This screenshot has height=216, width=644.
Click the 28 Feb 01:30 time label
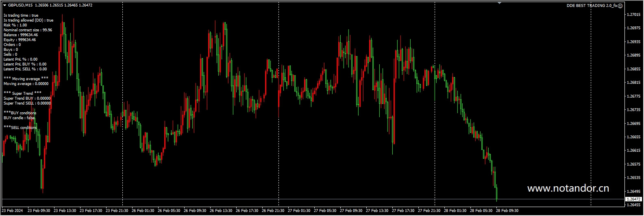click(455, 211)
